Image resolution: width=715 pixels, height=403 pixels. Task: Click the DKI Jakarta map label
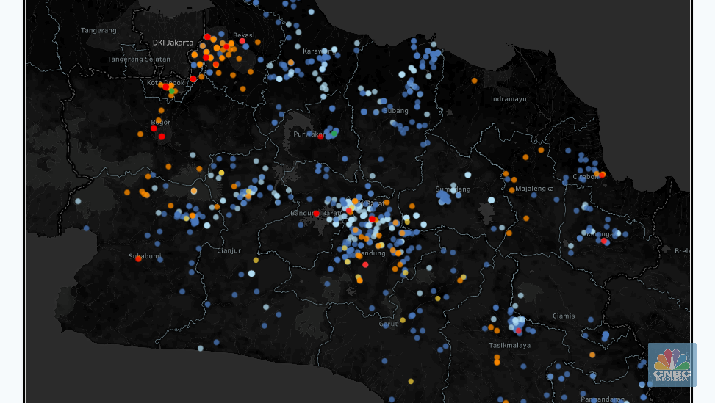(173, 42)
